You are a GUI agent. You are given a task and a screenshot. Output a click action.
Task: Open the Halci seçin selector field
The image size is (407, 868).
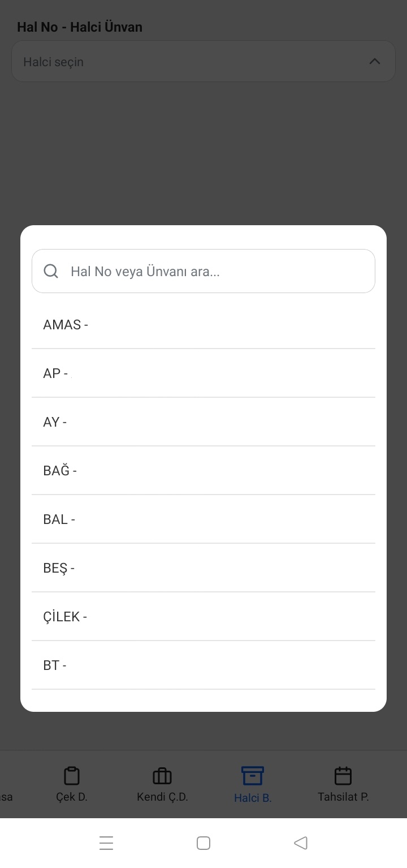203,61
